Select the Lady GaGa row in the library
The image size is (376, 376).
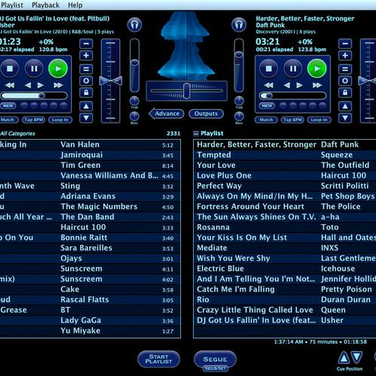click(x=90, y=320)
